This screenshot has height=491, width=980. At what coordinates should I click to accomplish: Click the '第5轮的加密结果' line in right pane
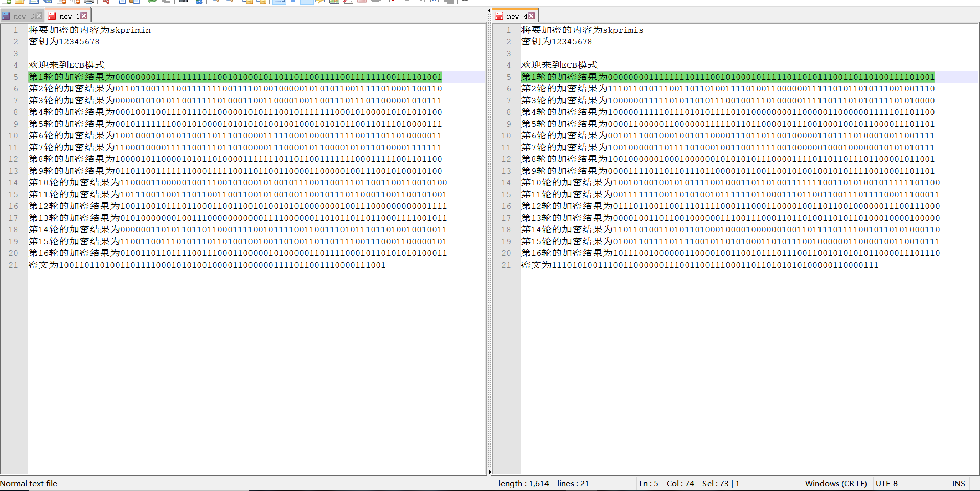point(728,124)
